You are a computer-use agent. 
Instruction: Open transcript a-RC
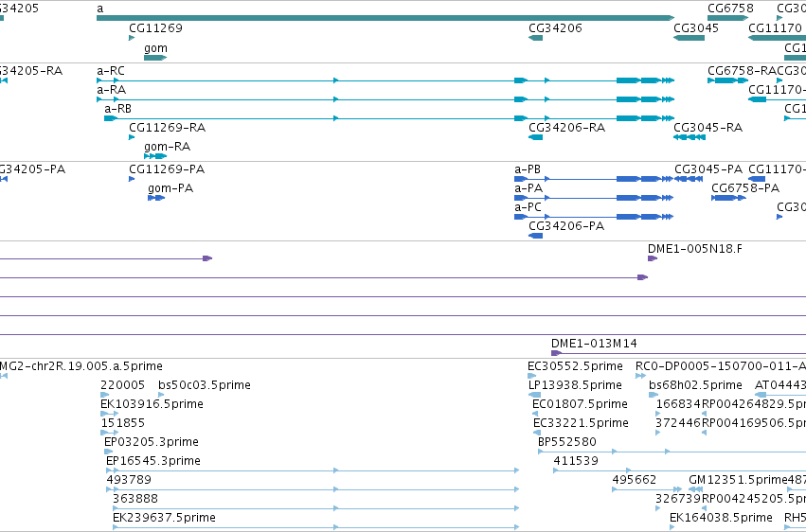tap(385, 80)
